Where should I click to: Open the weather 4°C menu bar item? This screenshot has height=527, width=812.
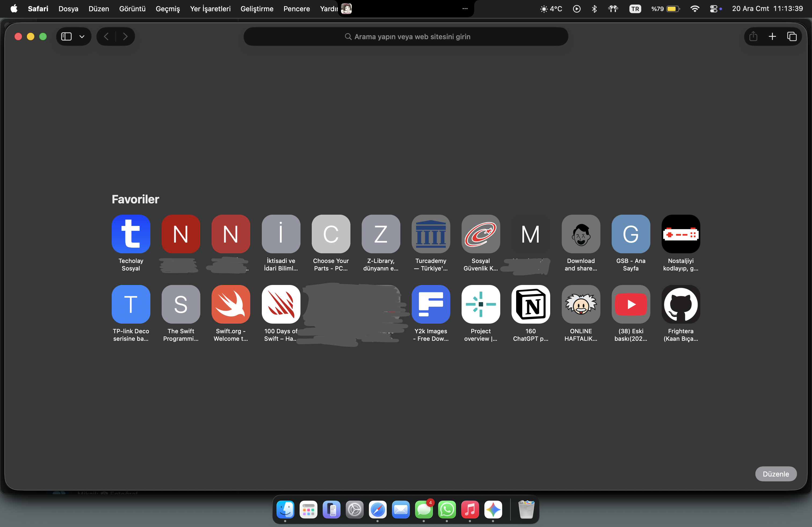click(551, 9)
